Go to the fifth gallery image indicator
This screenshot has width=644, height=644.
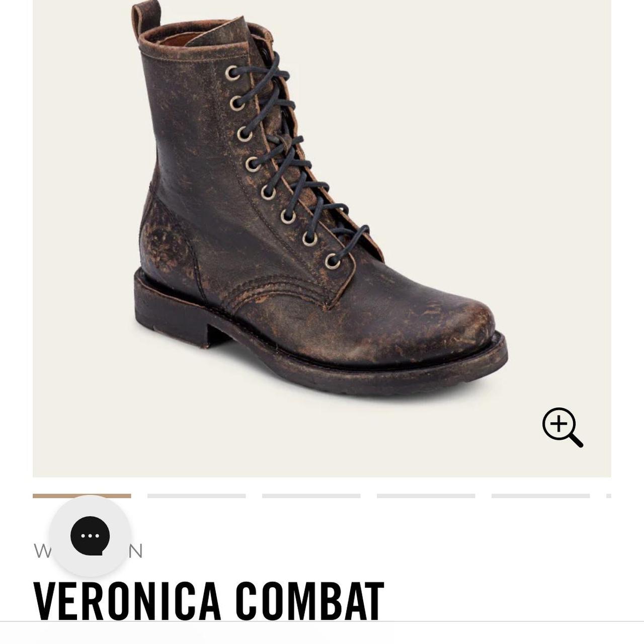541,496
